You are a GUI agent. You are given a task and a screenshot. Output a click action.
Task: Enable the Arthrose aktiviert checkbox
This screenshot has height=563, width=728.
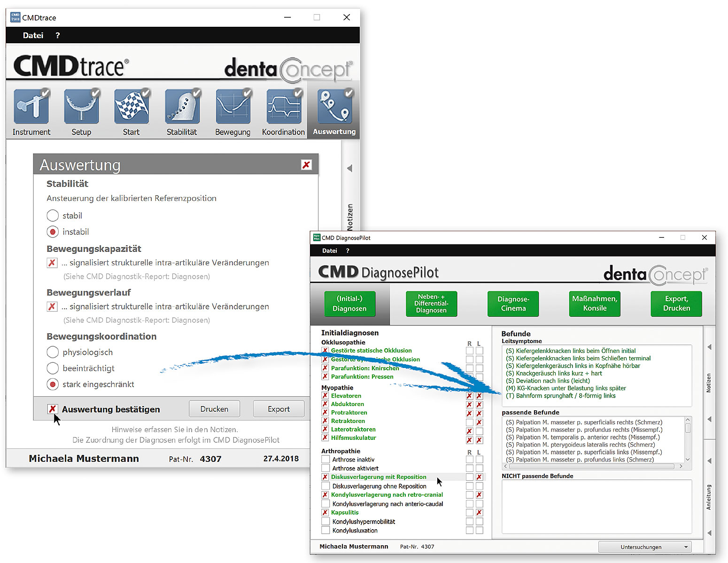[325, 468]
